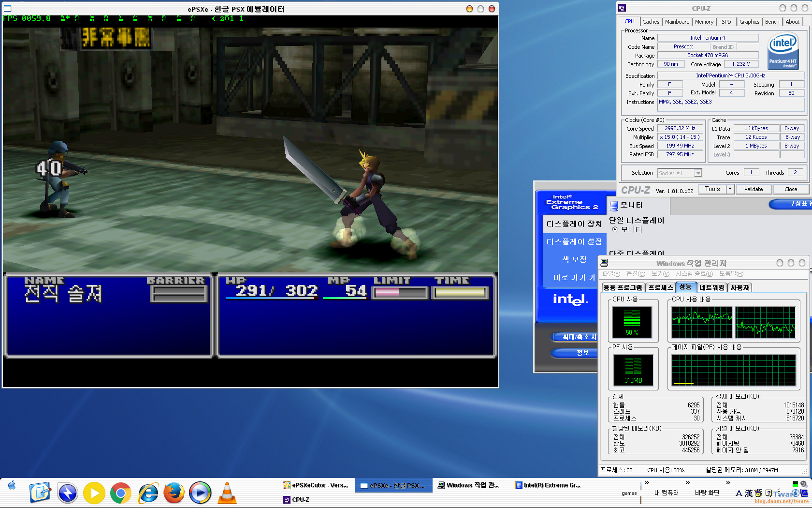The height and width of the screenshot is (508, 812).
Task: Expand the 바탕 화면 toolbar chevron
Action: point(728,482)
